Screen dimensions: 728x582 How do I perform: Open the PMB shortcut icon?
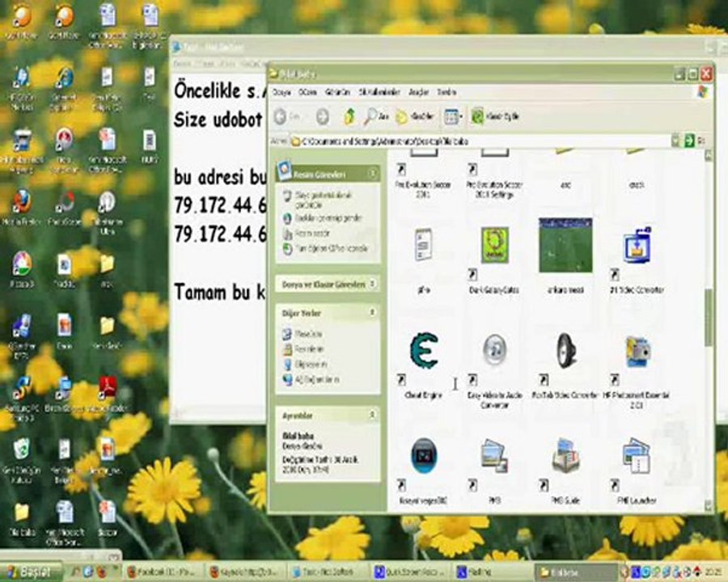494,456
